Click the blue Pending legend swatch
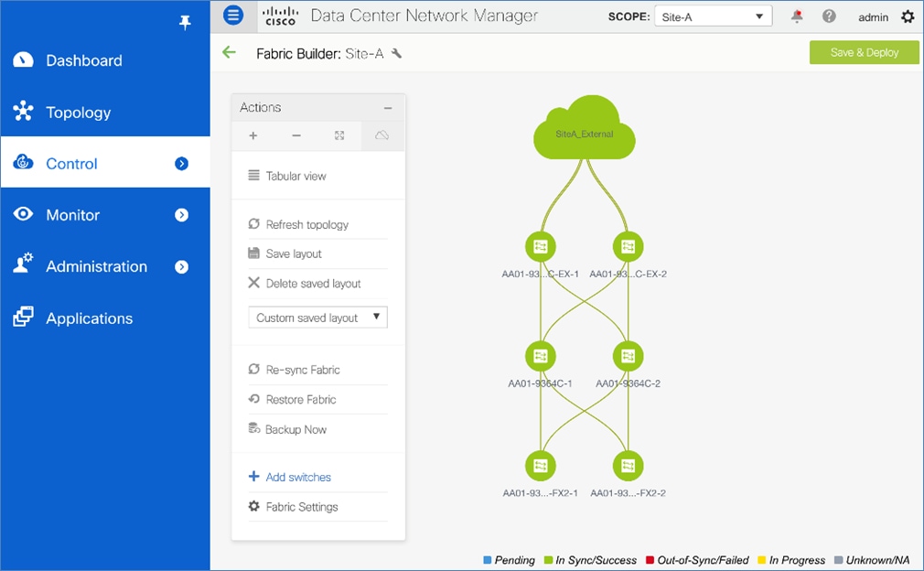The height and width of the screenshot is (571, 924). pos(488,560)
